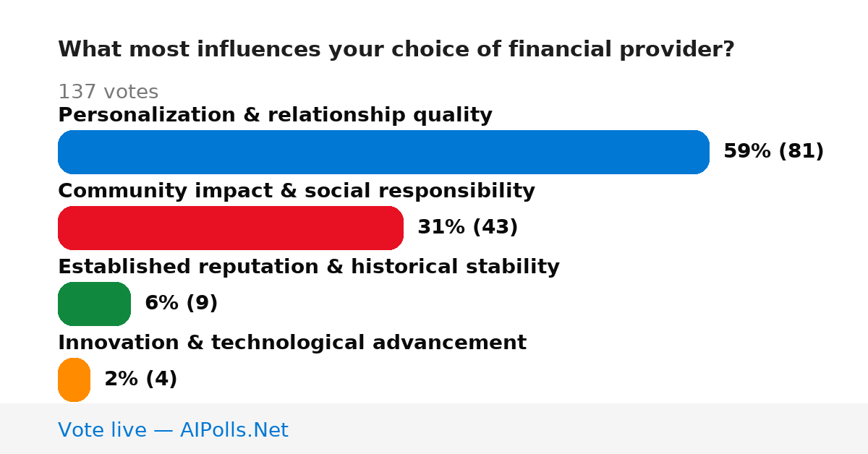This screenshot has width=868, height=454.
Task: Click the '137 votes' total count
Action: tap(108, 92)
